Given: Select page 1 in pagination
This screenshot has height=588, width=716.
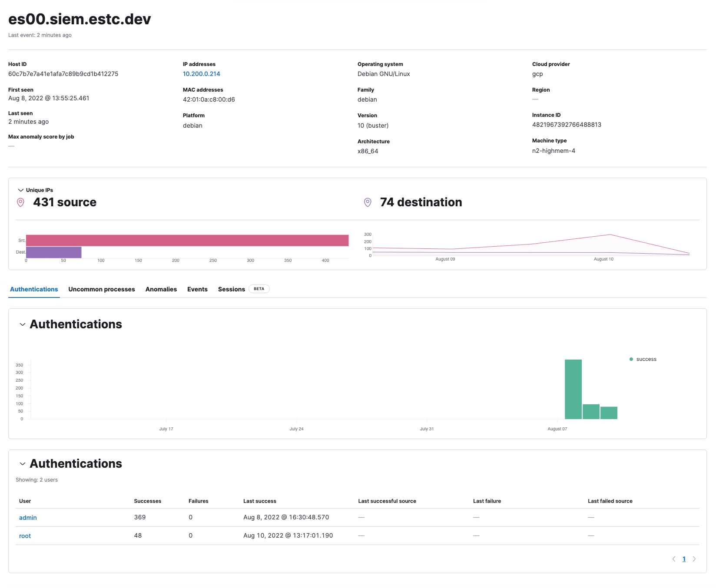Looking at the screenshot, I should (684, 559).
